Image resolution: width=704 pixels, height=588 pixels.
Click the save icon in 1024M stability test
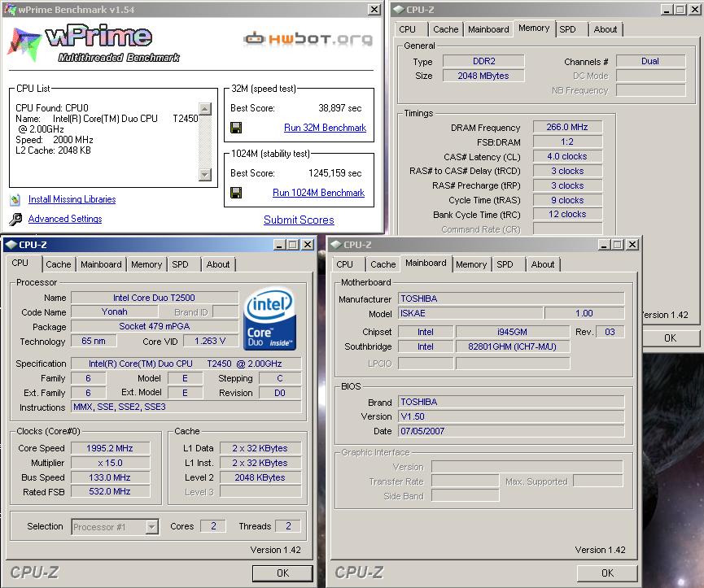(x=236, y=193)
